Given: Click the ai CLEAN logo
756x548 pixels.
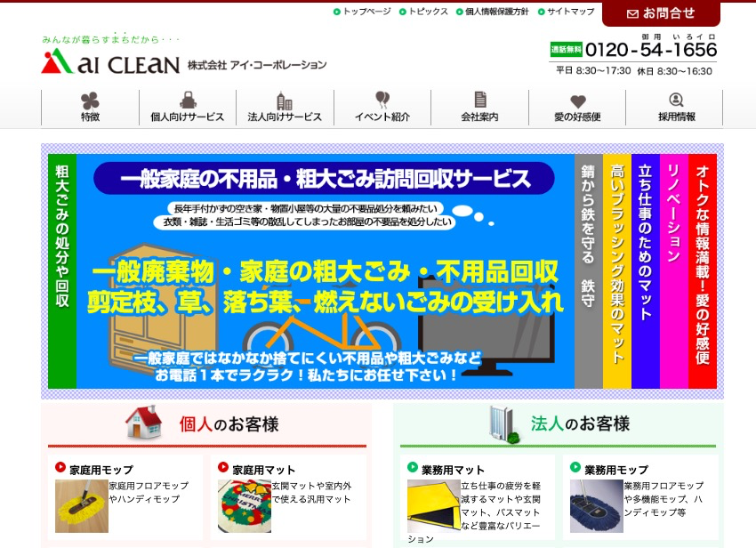Looking at the screenshot, I should coord(110,62).
